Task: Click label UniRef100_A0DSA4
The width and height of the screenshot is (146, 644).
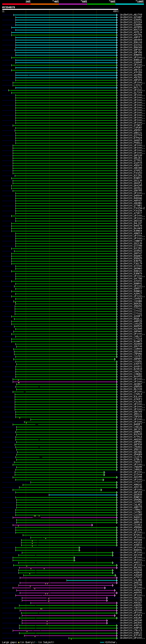Action: click(x=131, y=540)
